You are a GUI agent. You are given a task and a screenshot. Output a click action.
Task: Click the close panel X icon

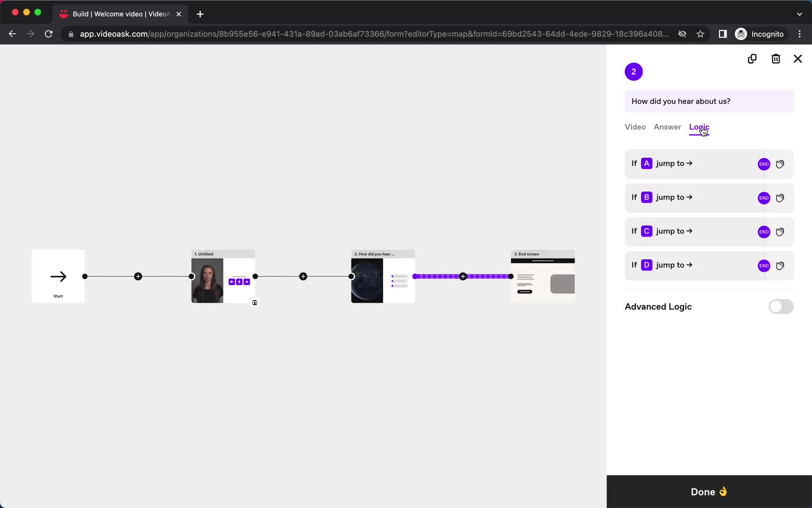pos(798,58)
